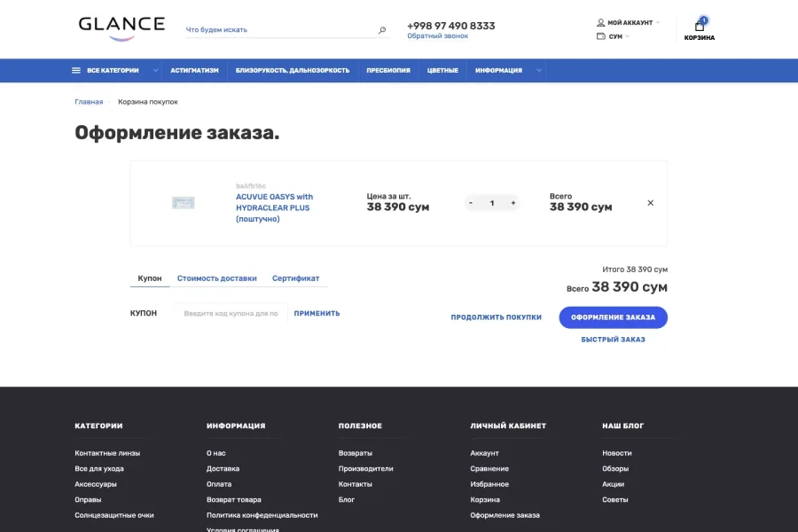
Task: Increase quantity with plus button
Action: 513,203
